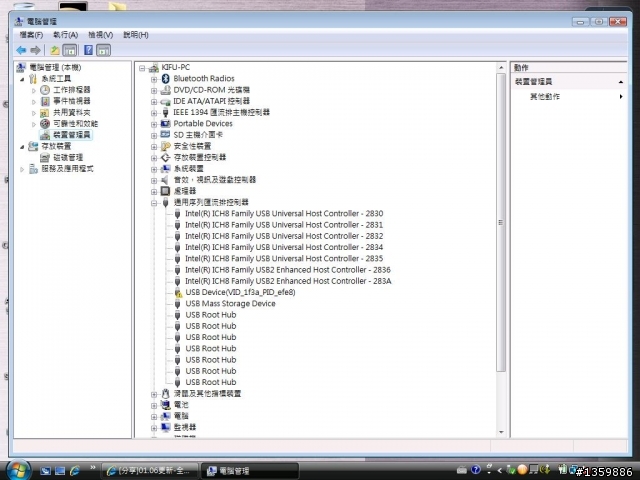The height and width of the screenshot is (480, 640).
Task: Toggle the show/hide console tree toolbar icon
Action: point(70,50)
